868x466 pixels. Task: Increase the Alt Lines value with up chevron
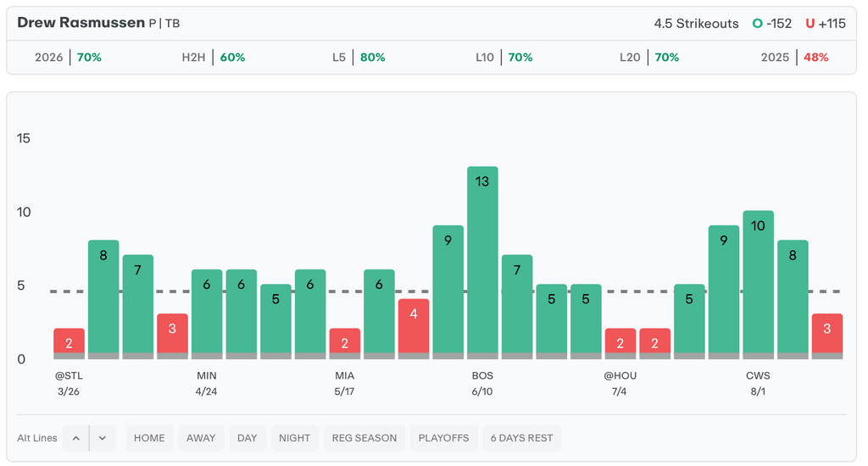[x=75, y=438]
